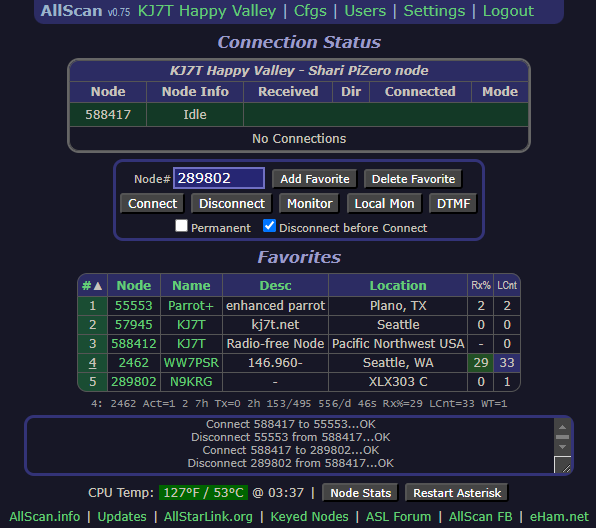Viewport: 596px width, 528px height.
Task: Click favorite row number 1
Action: 92,306
